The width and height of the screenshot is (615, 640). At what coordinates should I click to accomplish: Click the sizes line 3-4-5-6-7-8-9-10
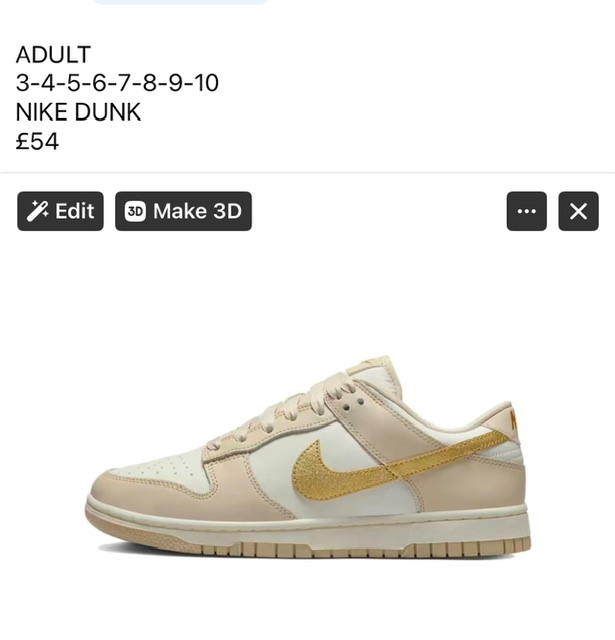[x=117, y=83]
